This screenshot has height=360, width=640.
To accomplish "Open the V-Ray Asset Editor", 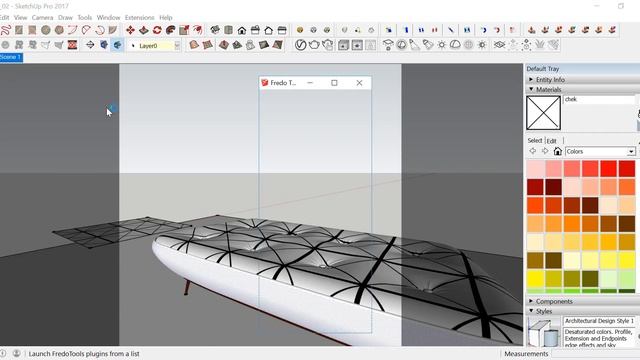I will tap(300, 45).
